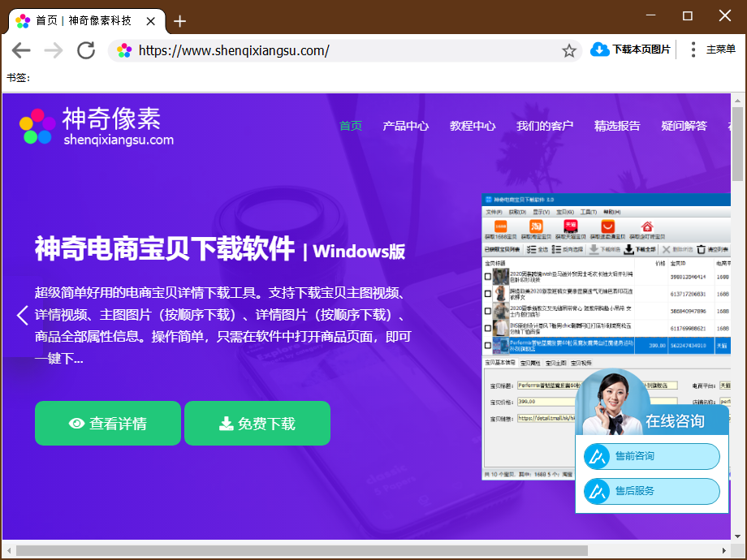Reload the page with refresh icon
This screenshot has width=747, height=560.
point(86,50)
